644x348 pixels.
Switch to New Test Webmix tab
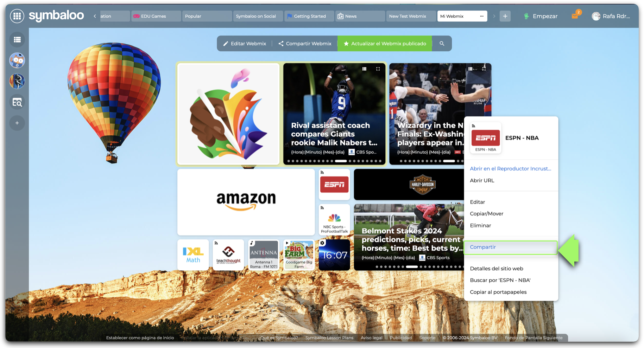coord(411,16)
